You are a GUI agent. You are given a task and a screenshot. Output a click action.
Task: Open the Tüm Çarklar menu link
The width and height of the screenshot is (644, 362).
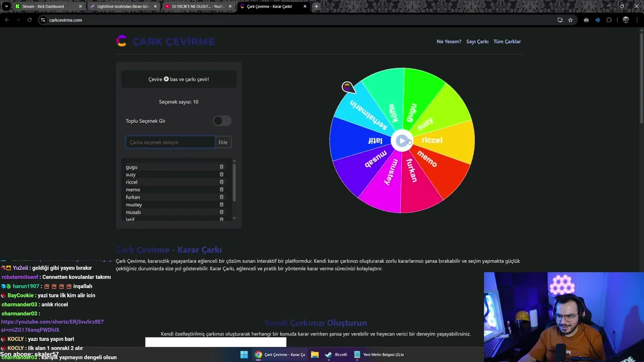tap(507, 42)
